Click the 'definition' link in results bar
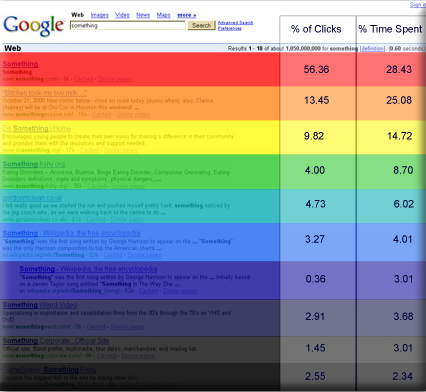Screen dimensions: 426x392 [373, 49]
